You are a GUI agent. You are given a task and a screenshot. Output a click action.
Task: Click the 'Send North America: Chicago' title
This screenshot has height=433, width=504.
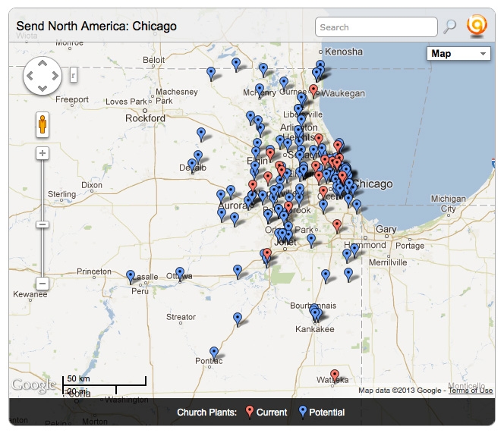click(x=96, y=26)
